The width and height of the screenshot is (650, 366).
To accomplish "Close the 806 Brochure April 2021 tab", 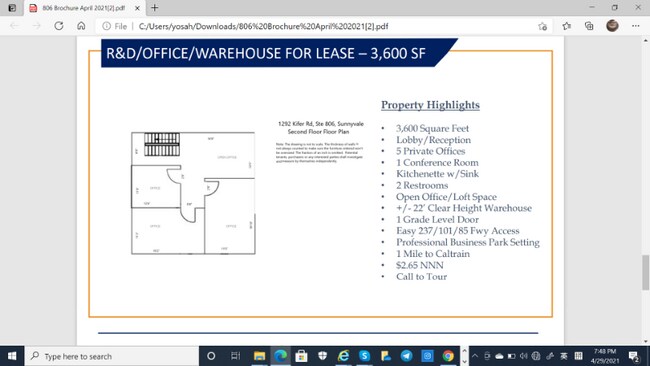I will coord(137,8).
